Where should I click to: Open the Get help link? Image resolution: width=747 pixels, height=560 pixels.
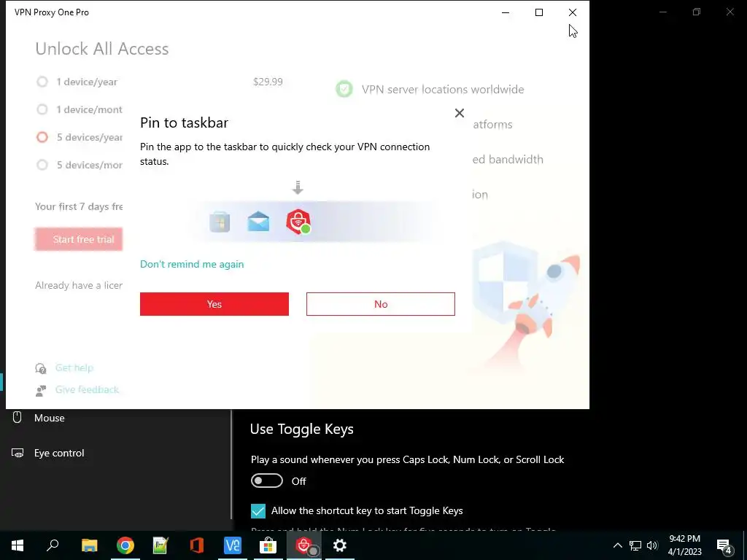pyautogui.click(x=74, y=367)
